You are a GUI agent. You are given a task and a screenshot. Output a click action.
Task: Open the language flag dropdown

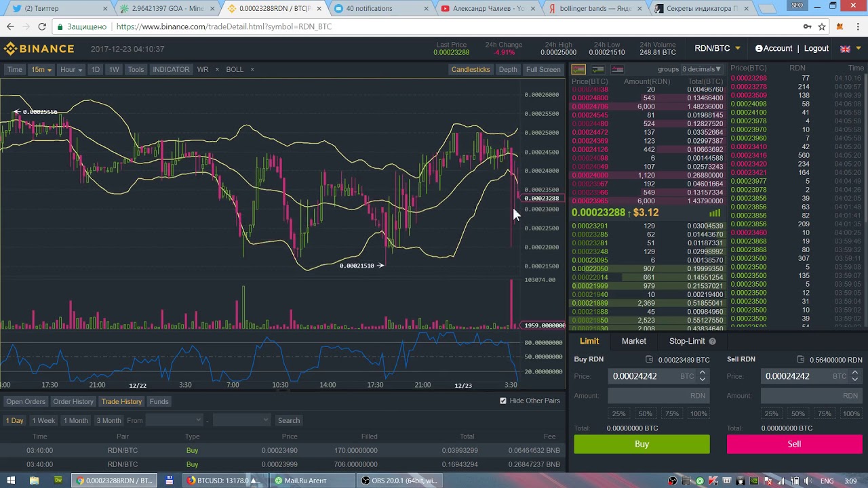coord(850,49)
